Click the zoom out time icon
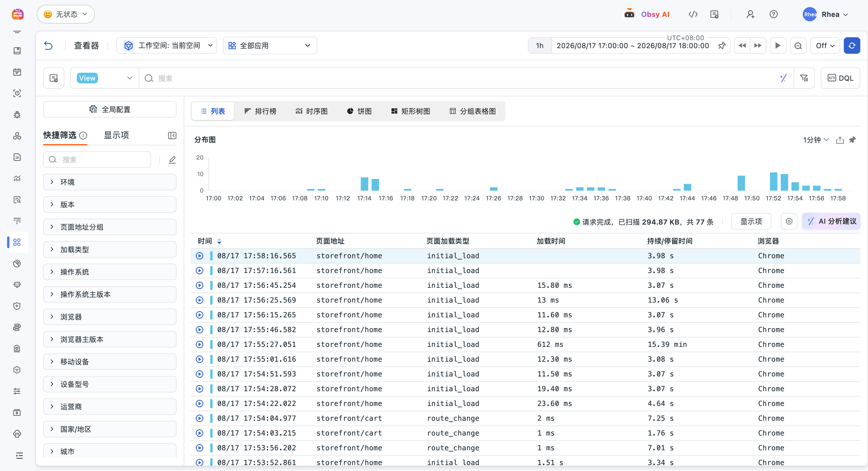This screenshot has width=868, height=471. click(798, 46)
